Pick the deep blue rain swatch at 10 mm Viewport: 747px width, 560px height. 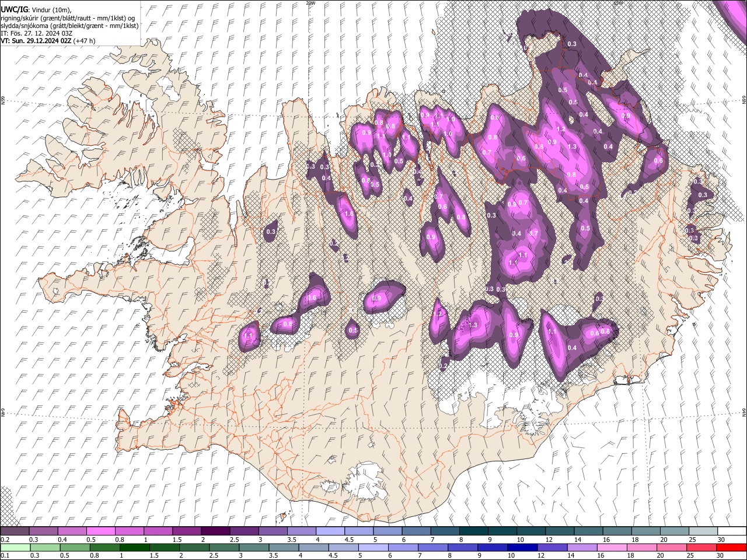click(x=522, y=547)
